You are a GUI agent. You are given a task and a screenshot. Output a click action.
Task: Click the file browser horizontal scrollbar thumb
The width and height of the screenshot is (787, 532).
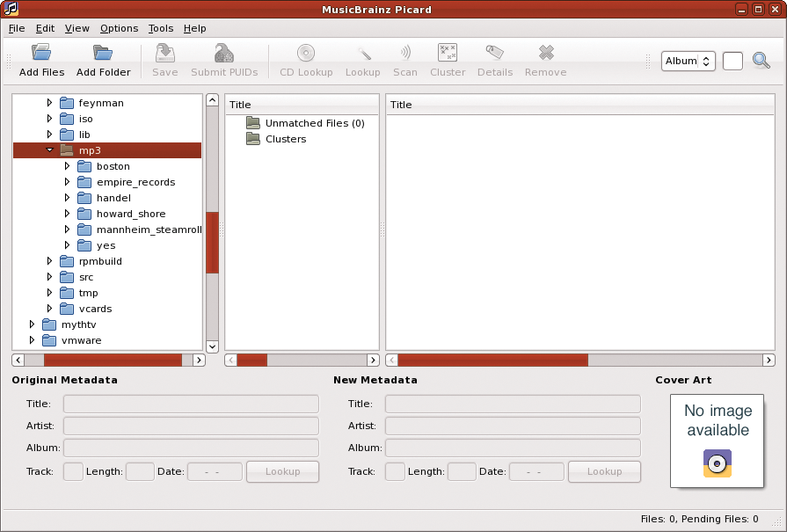click(113, 360)
